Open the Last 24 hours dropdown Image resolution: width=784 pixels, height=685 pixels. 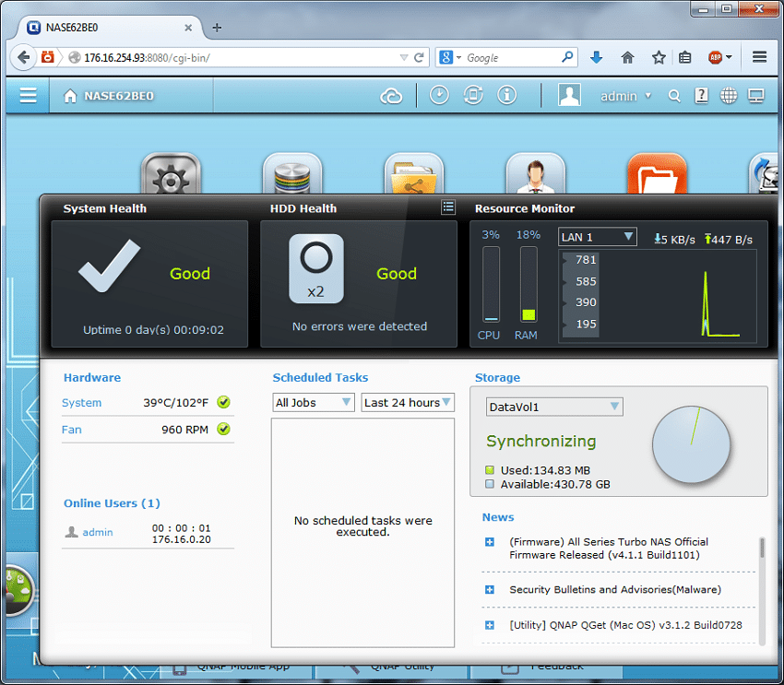408,403
